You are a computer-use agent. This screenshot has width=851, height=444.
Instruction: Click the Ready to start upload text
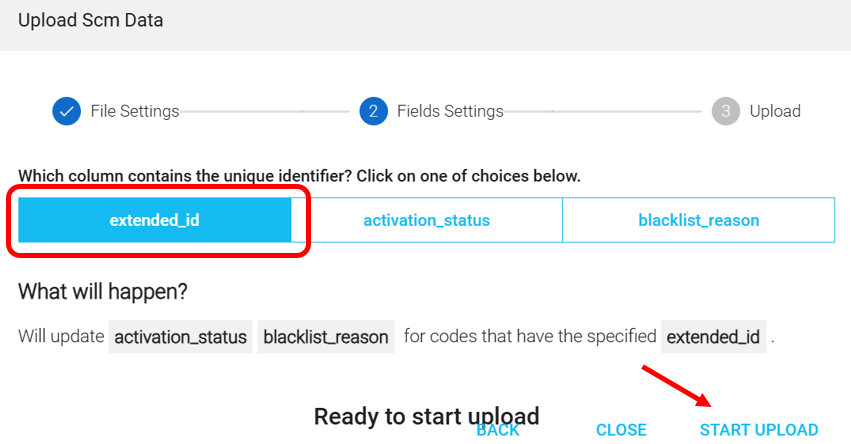pyautogui.click(x=426, y=415)
